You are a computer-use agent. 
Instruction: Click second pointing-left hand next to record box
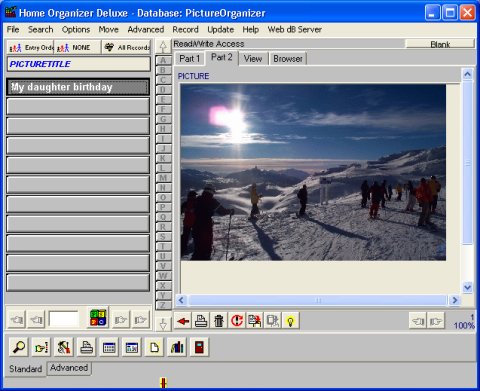[37, 320]
